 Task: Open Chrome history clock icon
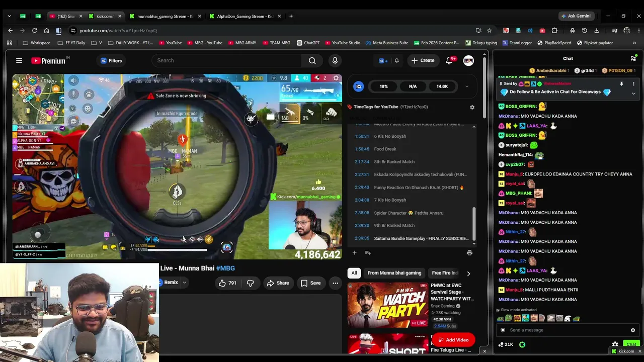[x=584, y=31]
